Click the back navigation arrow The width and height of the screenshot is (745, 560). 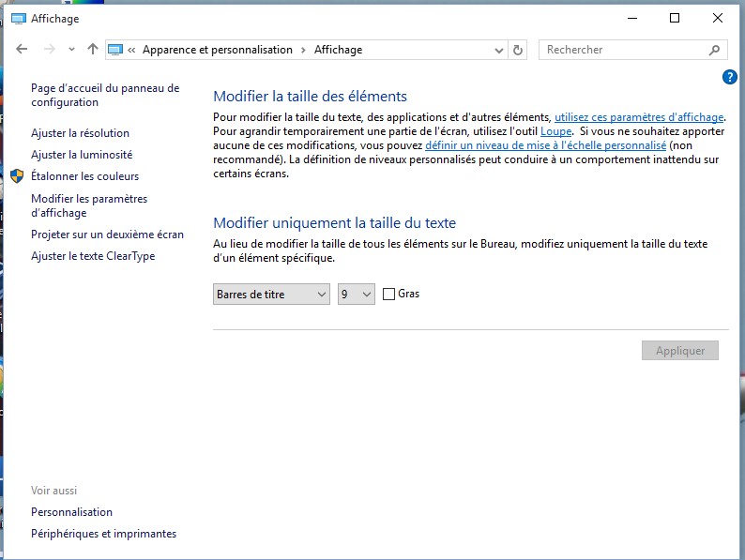pyautogui.click(x=23, y=50)
